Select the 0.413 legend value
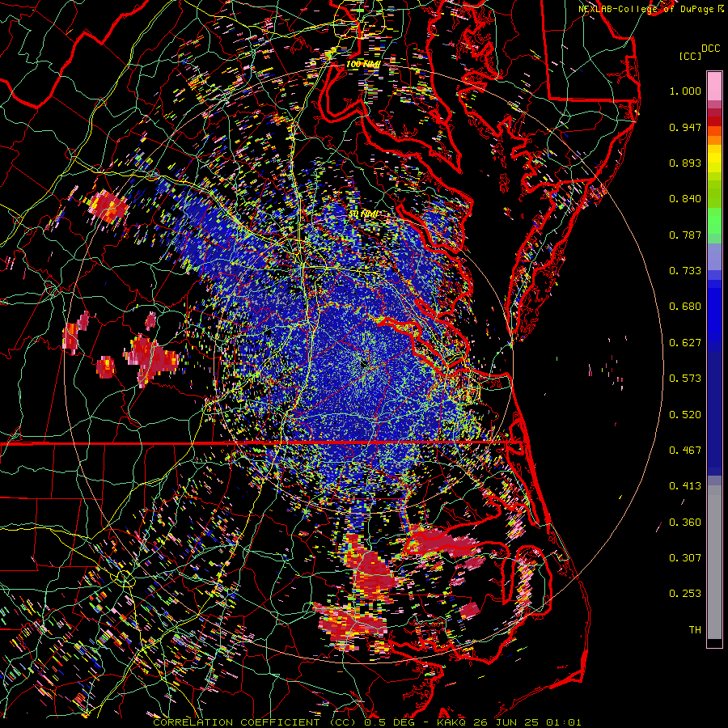Viewport: 728px width, 728px height. coord(685,486)
